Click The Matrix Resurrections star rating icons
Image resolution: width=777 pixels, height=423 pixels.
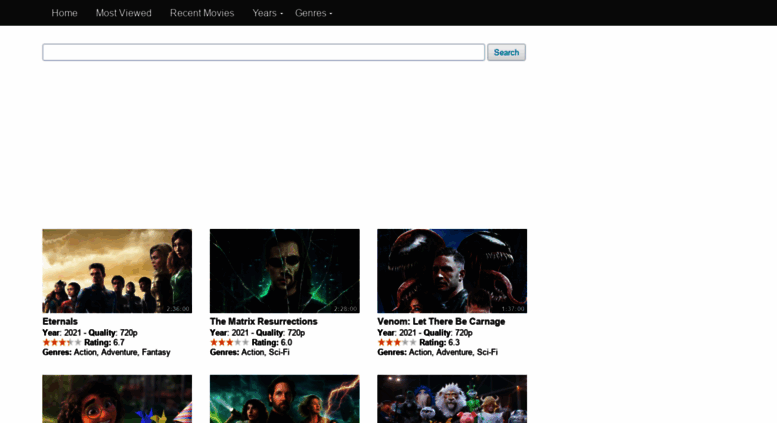pos(229,342)
